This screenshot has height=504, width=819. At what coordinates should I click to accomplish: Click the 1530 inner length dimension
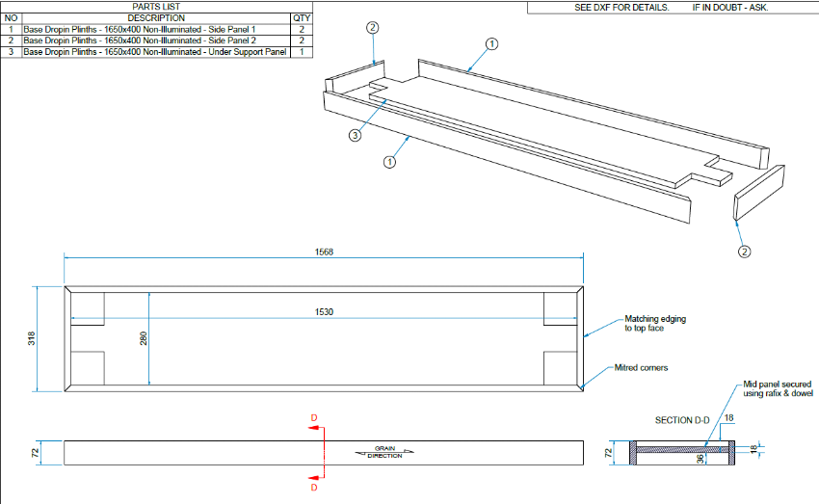(x=323, y=312)
